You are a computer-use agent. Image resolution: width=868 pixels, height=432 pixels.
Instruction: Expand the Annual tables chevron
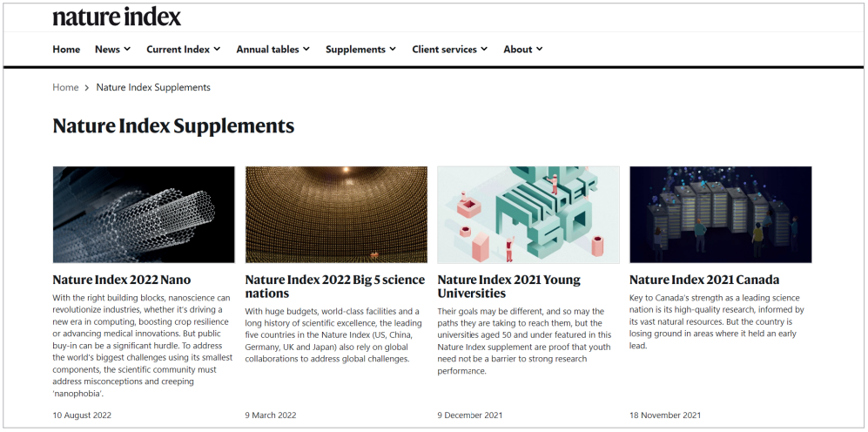coord(306,49)
